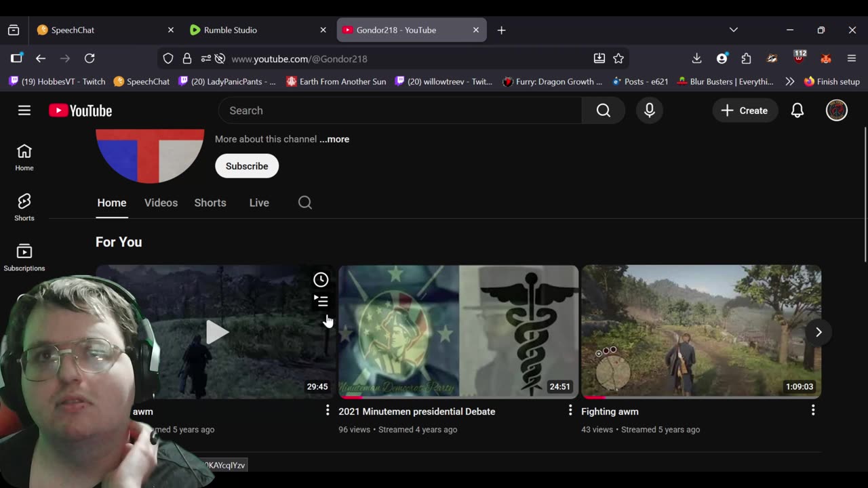
Task: Close the Rumble Studio tab
Action: pyautogui.click(x=323, y=30)
